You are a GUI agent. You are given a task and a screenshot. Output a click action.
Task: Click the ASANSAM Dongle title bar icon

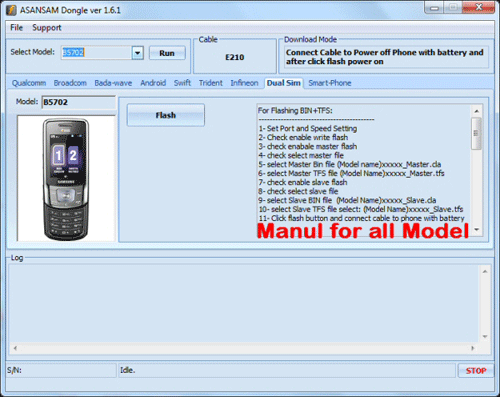(x=11, y=10)
